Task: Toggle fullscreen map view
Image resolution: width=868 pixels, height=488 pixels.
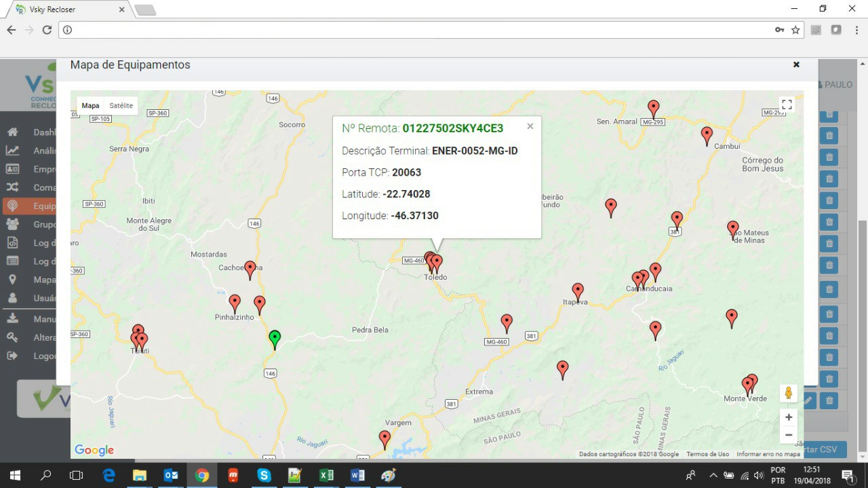Action: tap(787, 105)
